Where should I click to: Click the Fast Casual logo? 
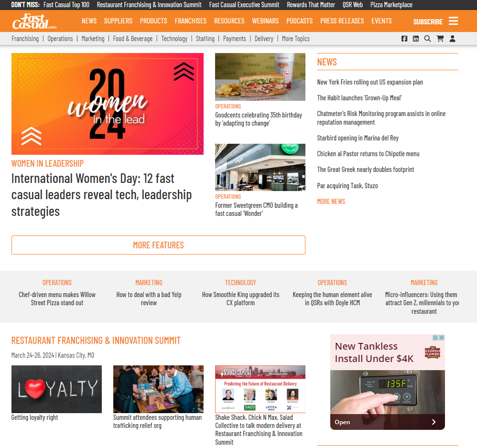point(34,21)
